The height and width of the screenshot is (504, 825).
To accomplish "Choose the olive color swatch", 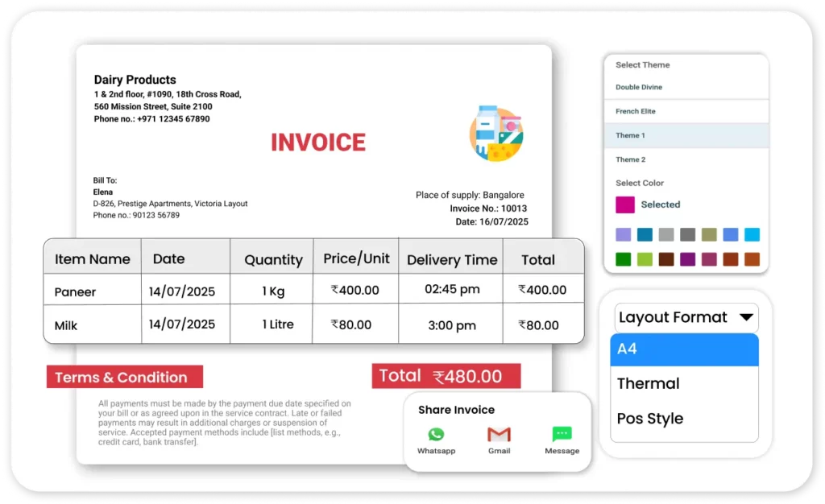I will point(709,235).
